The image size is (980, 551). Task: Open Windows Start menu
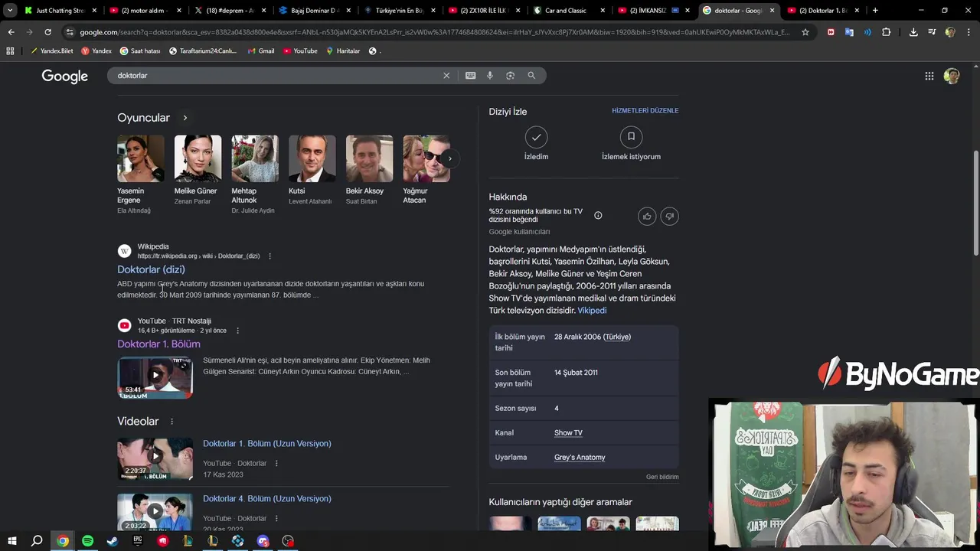point(11,541)
